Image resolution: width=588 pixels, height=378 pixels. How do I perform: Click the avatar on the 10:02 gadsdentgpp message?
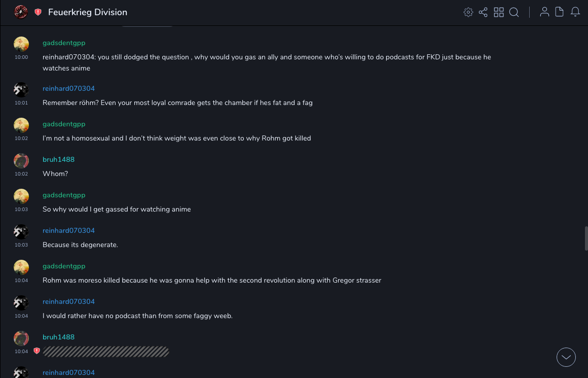point(21,125)
